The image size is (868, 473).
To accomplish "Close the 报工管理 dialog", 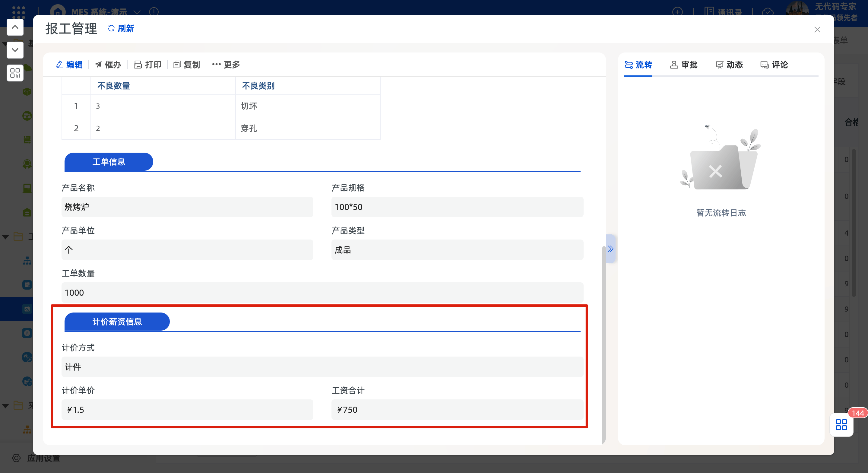I will 817,30.
